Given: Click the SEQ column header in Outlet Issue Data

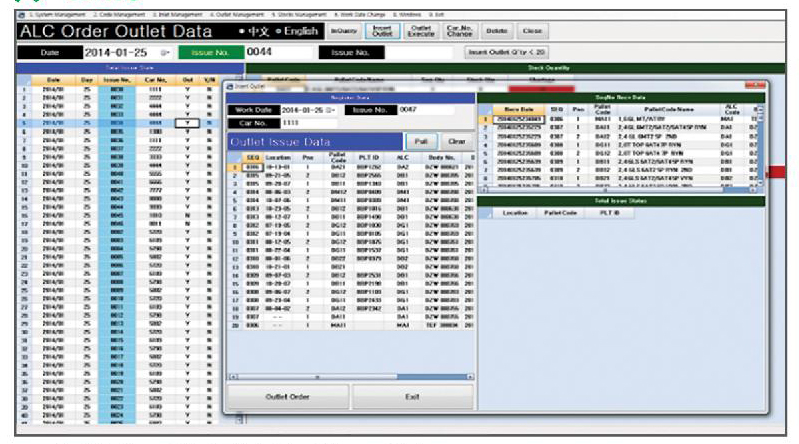Looking at the screenshot, I should tap(253, 158).
